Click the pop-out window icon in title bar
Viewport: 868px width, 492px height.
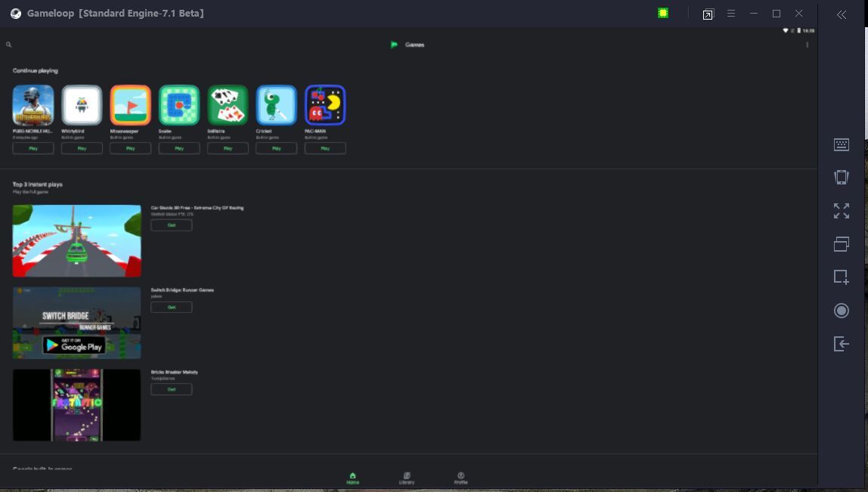pyautogui.click(x=708, y=14)
